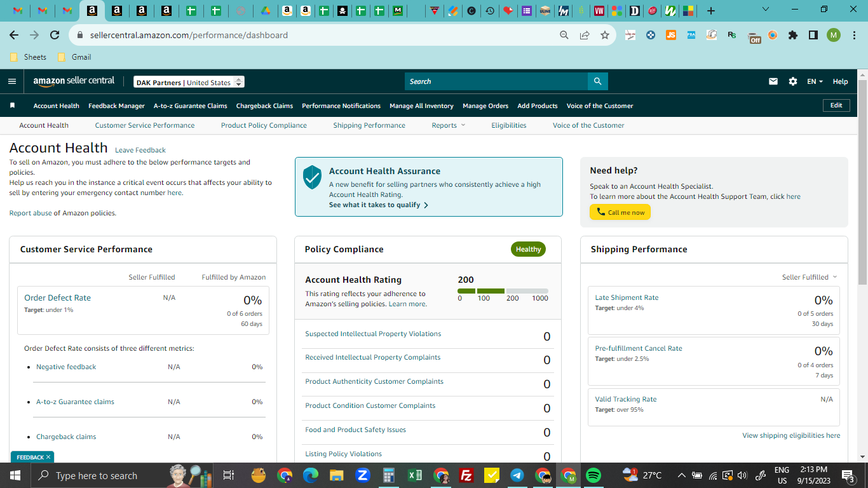Toggle the Chrome side panel

pyautogui.click(x=813, y=35)
